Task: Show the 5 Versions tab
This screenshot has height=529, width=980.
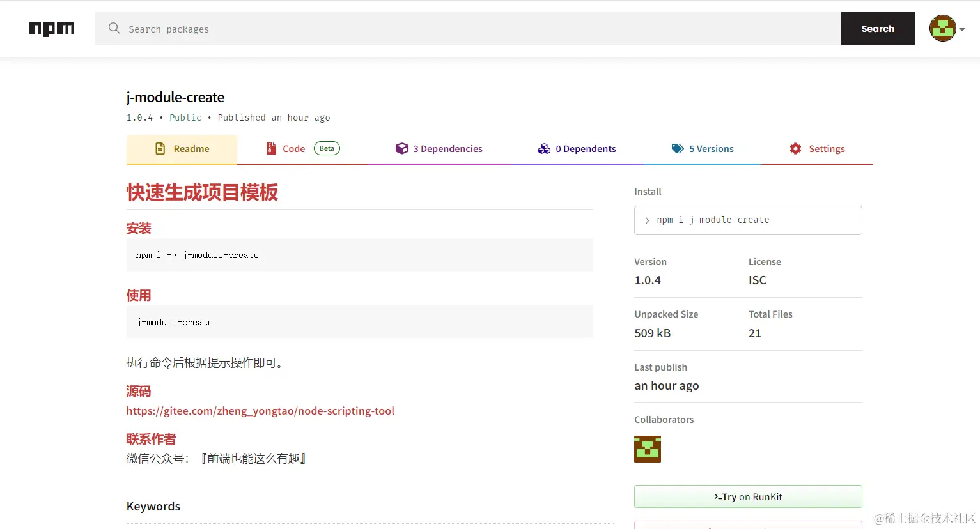Action: pos(703,149)
